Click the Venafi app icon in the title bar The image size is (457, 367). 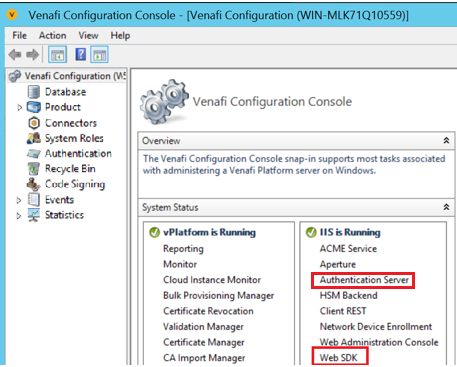pyautogui.click(x=12, y=15)
